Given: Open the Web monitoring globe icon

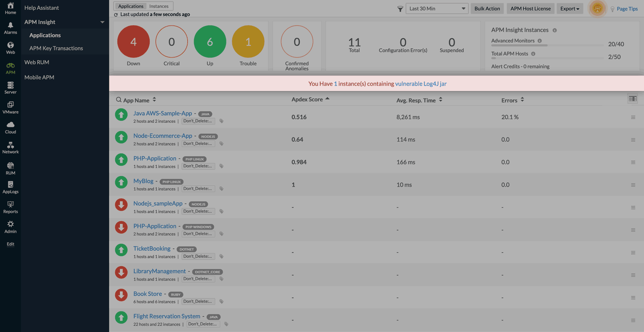Looking at the screenshot, I should pos(10,45).
